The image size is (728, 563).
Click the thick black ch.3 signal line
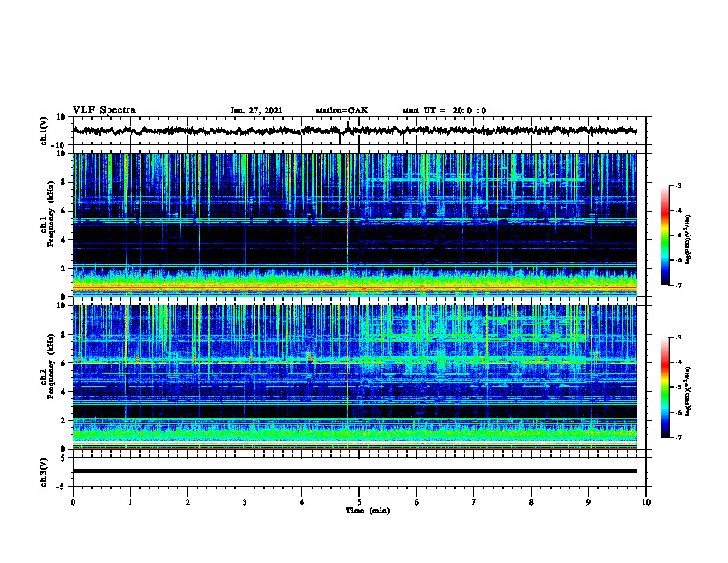coord(354,471)
